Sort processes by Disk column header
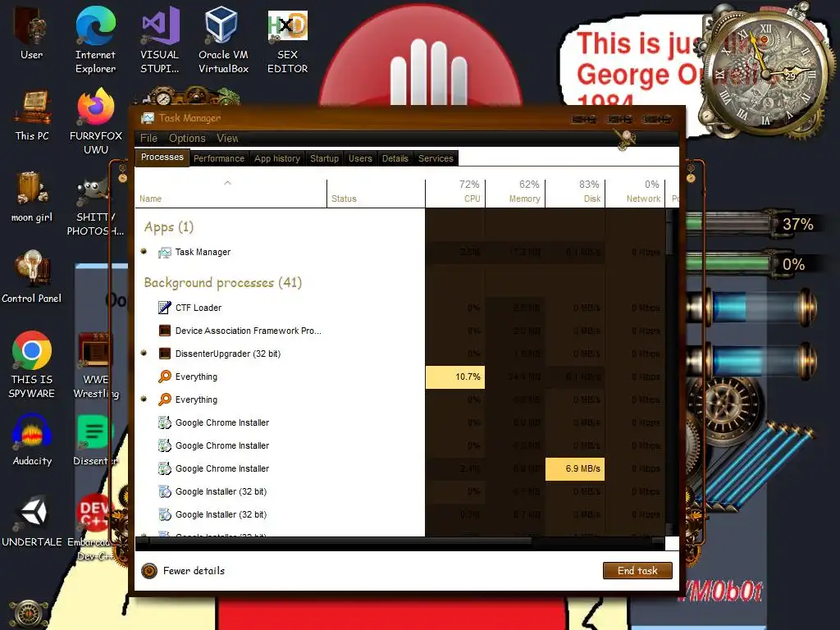 coord(575,192)
